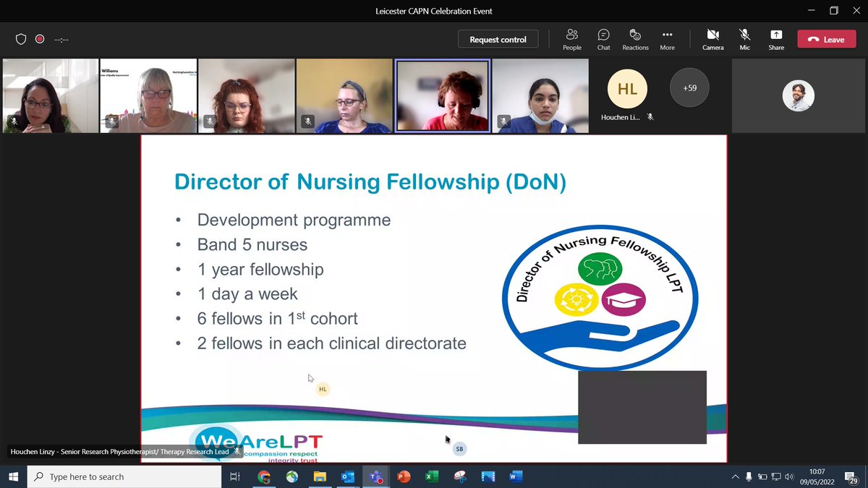Click the slide title Director of Nursing Fellowship
The width and height of the screenshot is (868, 488).
click(370, 181)
